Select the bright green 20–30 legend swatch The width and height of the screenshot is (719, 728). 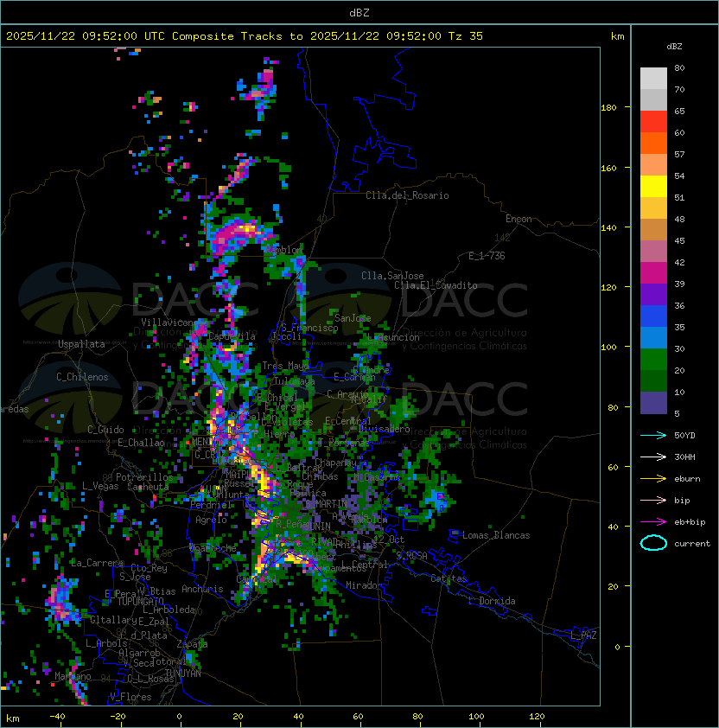[653, 360]
